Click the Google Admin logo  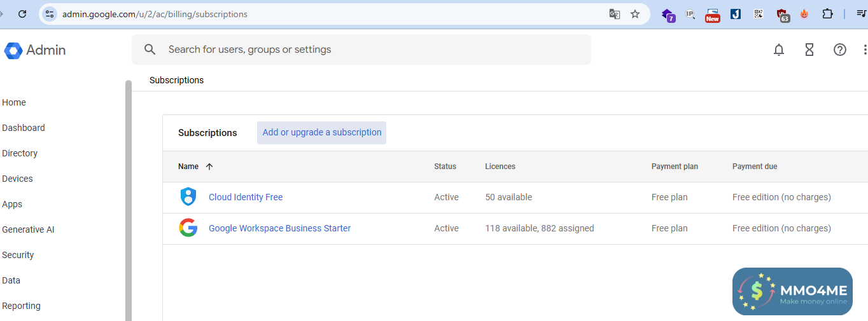[x=35, y=50]
